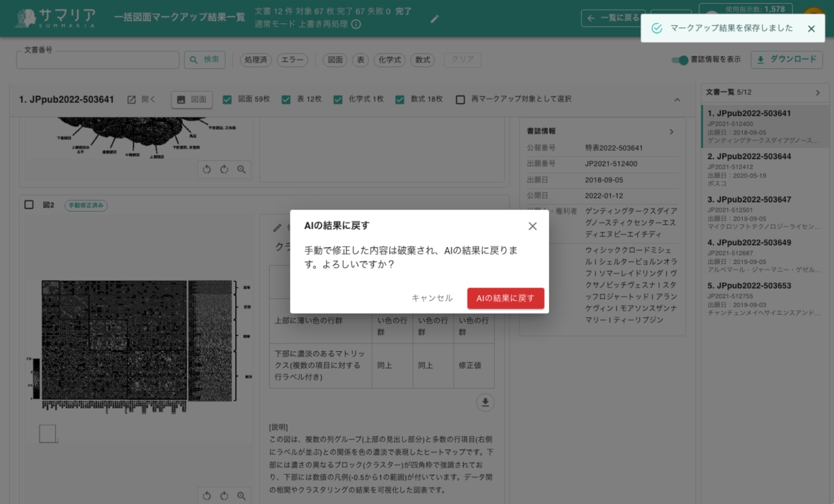
Task: Check the 図2 selection checkbox
Action: (x=29, y=205)
